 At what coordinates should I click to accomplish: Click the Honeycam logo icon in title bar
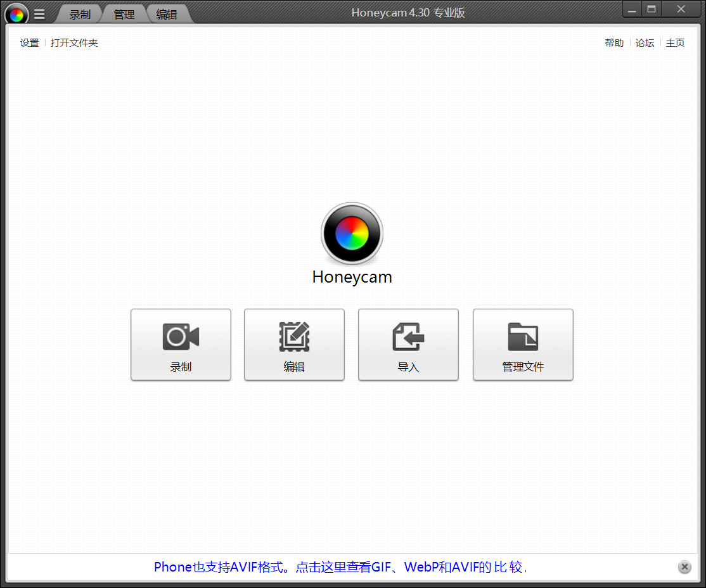17,14
